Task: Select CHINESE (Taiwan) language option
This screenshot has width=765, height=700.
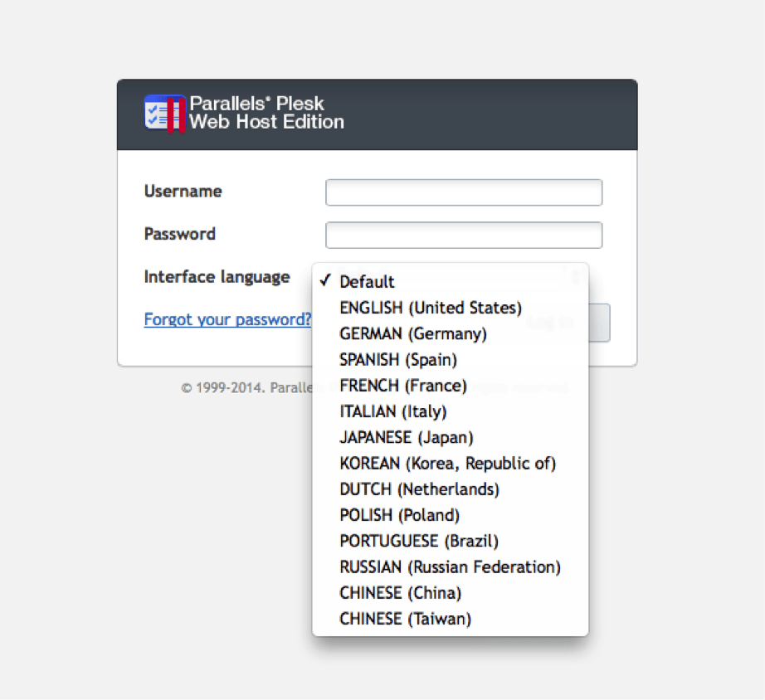Action: [450, 618]
